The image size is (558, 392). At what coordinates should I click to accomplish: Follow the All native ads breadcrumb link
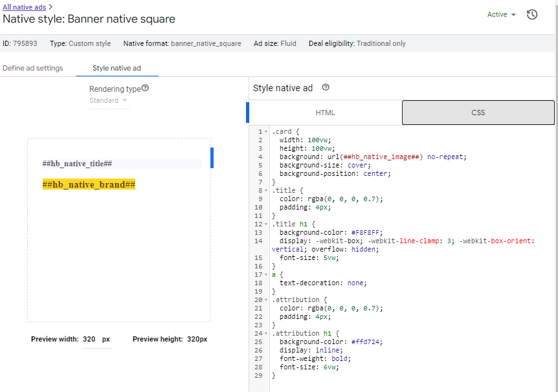tap(24, 6)
